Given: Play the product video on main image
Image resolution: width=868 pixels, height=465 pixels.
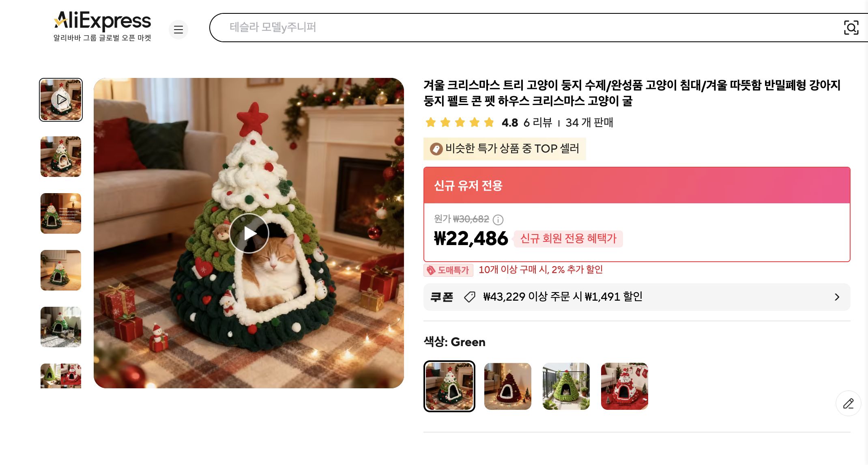Looking at the screenshot, I should pos(249,233).
